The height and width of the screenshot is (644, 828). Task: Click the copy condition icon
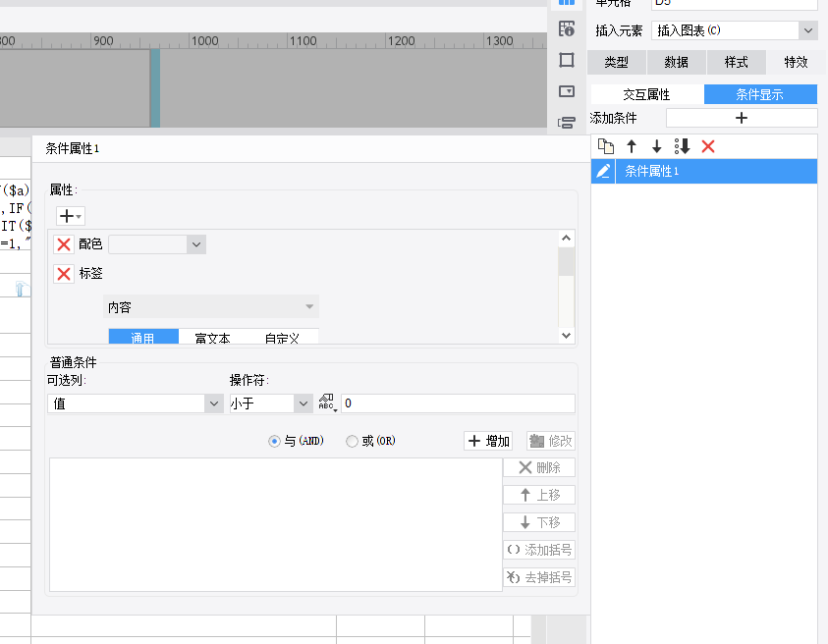click(606, 146)
